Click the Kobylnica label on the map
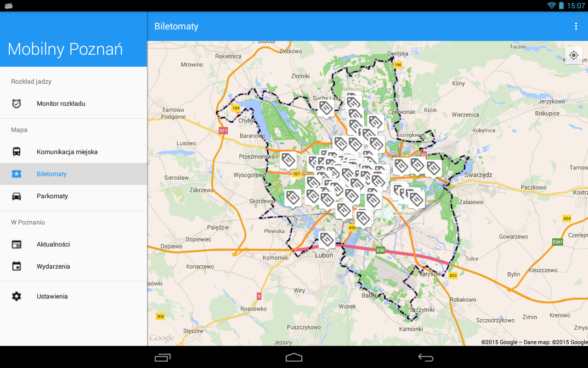This screenshot has height=368, width=588. click(x=484, y=130)
